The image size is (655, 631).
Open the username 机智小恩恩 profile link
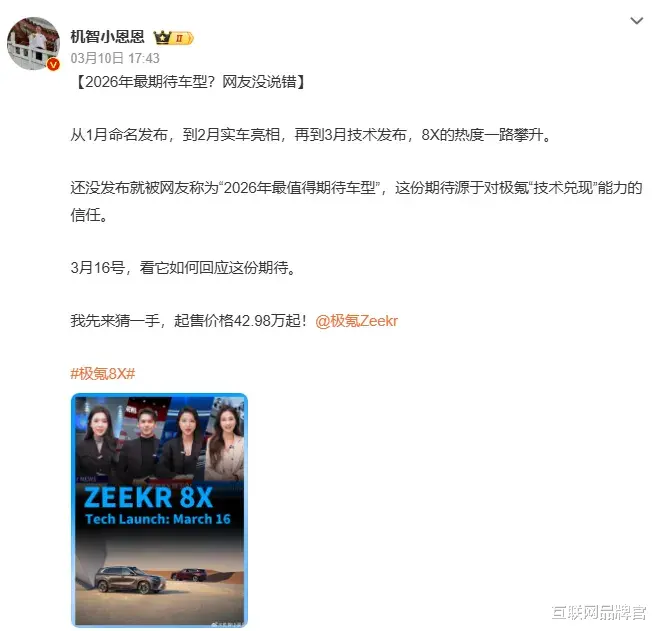(107, 37)
